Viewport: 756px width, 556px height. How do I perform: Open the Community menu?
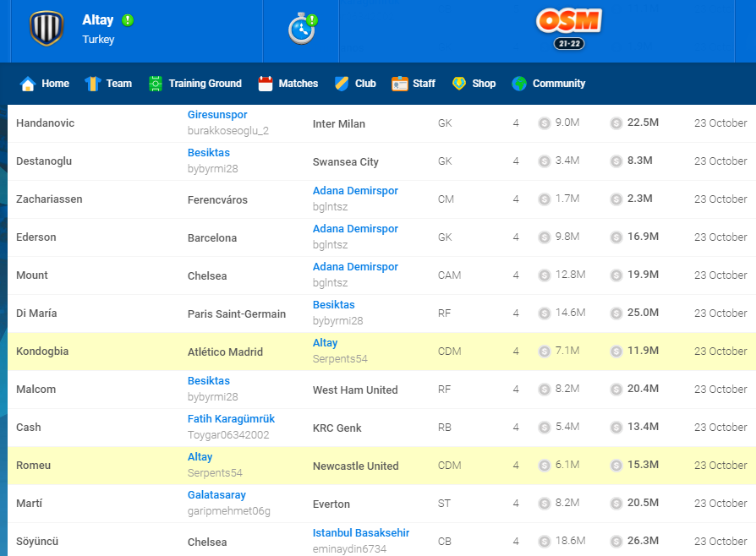coord(548,84)
